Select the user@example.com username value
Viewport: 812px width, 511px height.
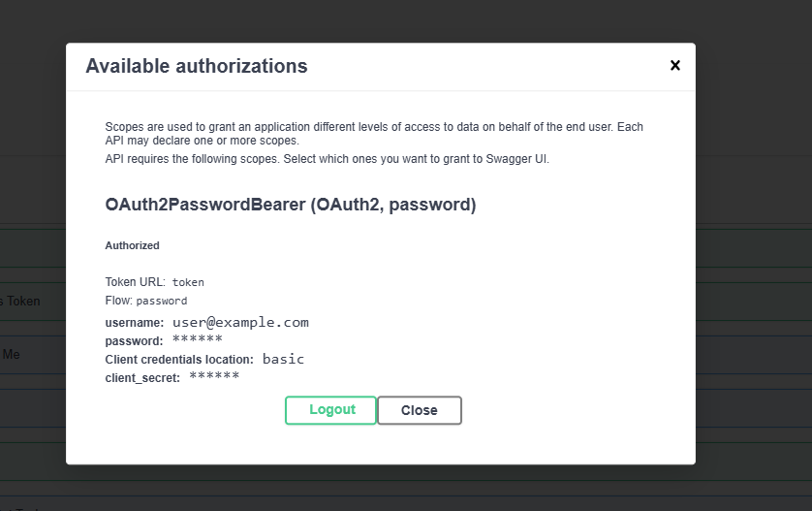[240, 323]
